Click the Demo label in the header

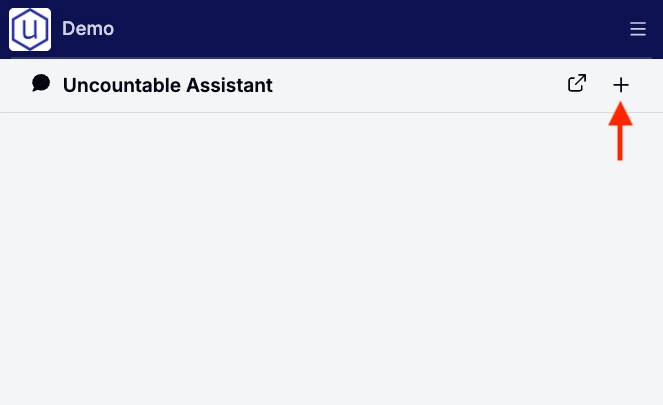click(88, 29)
